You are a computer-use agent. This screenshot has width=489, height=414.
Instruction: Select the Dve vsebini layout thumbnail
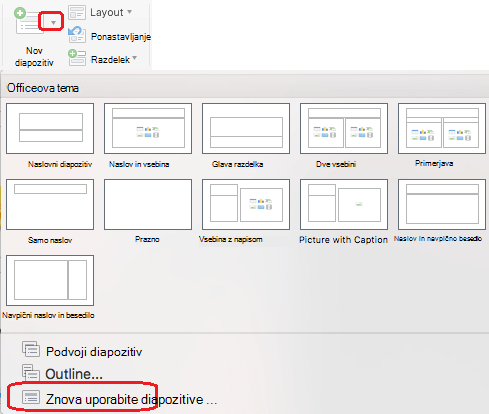pos(344,128)
